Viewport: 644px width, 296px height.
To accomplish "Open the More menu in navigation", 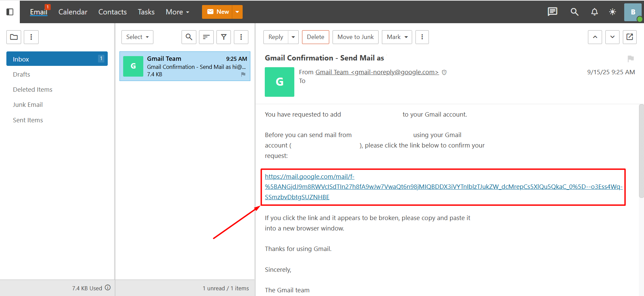I will 178,12.
